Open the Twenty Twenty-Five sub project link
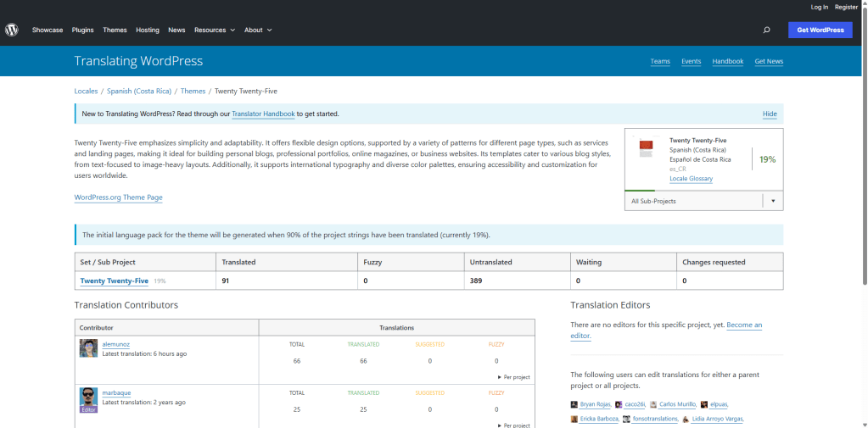The height and width of the screenshot is (428, 868). 114,281
